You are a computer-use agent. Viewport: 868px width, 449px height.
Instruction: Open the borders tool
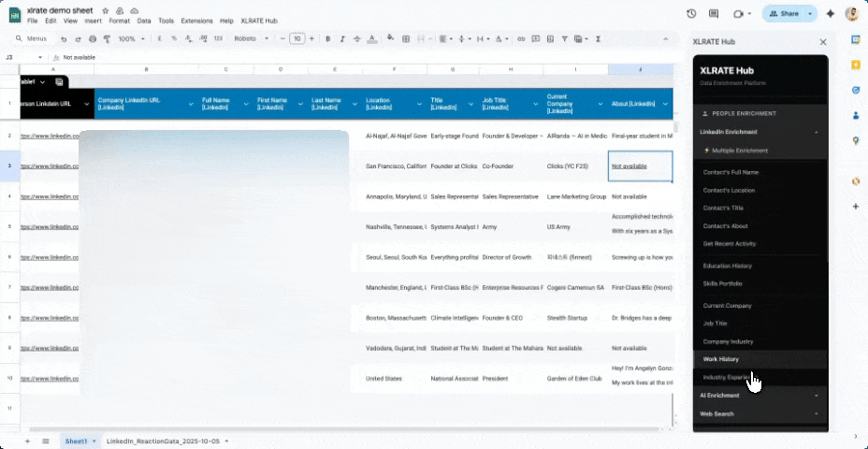pyautogui.click(x=406, y=38)
